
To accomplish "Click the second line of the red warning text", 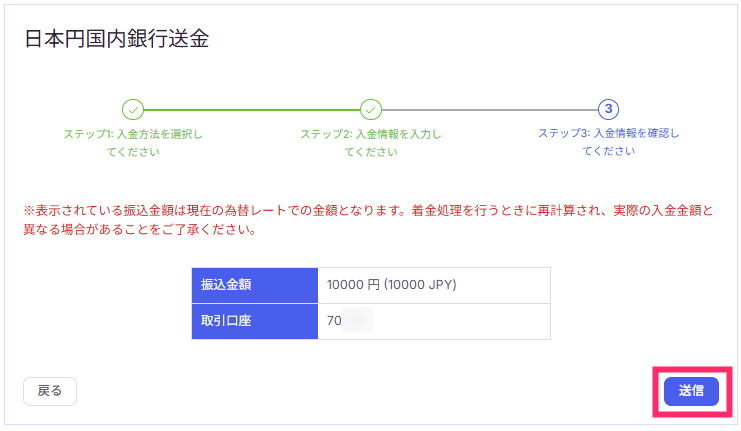I will (x=140, y=230).
